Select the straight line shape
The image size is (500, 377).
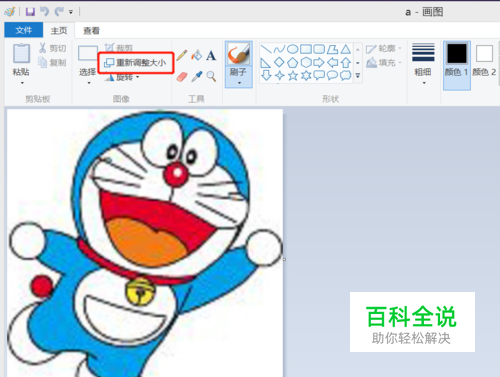[x=266, y=49]
